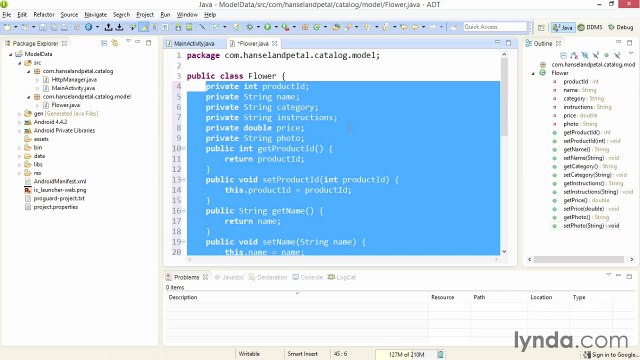This screenshot has height=360, width=640.
Task: Toggle Mark Occurrences toolbar button
Action: (x=143, y=27)
